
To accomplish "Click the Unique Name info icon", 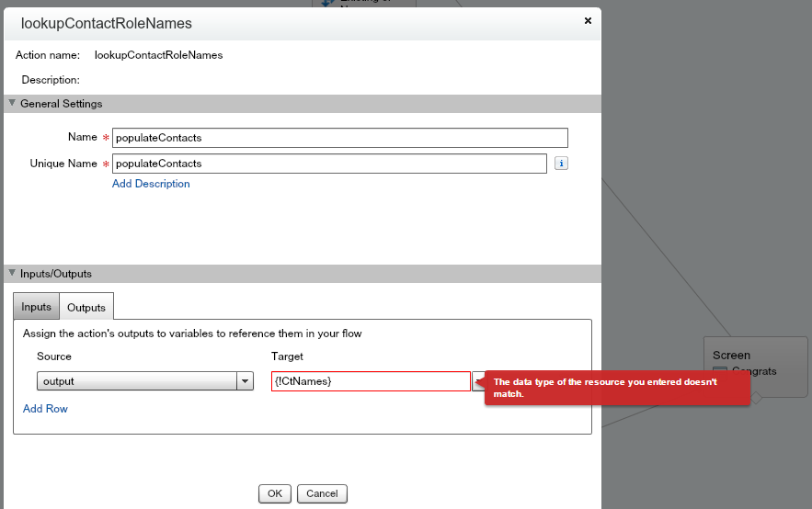I will [x=561, y=164].
